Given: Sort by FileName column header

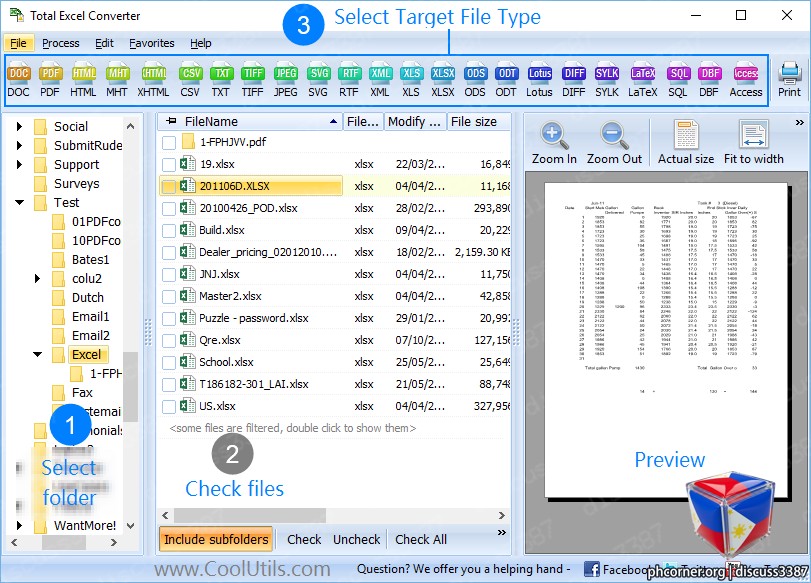Looking at the screenshot, I should [x=249, y=122].
